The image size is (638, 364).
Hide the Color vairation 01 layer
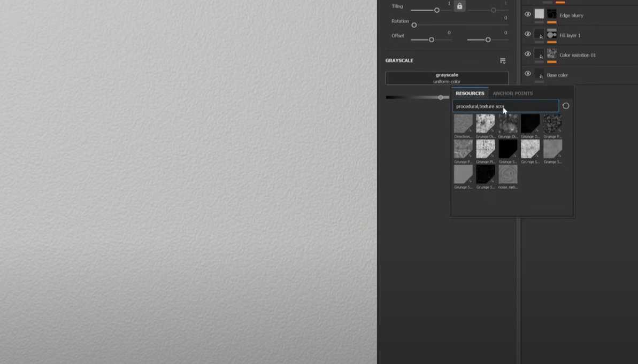[528, 54]
